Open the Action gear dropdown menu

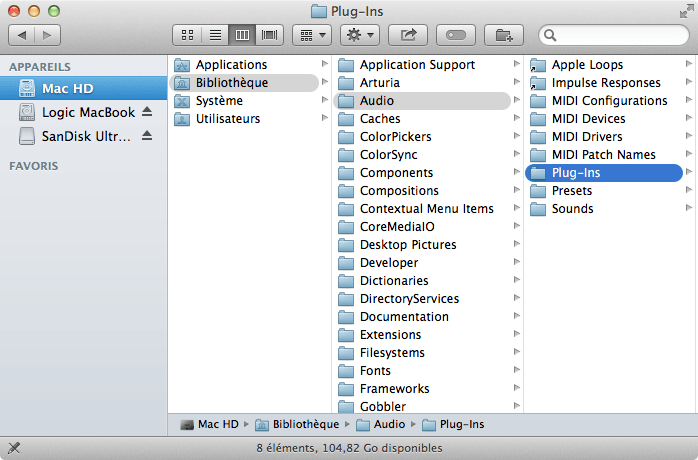pyautogui.click(x=359, y=35)
